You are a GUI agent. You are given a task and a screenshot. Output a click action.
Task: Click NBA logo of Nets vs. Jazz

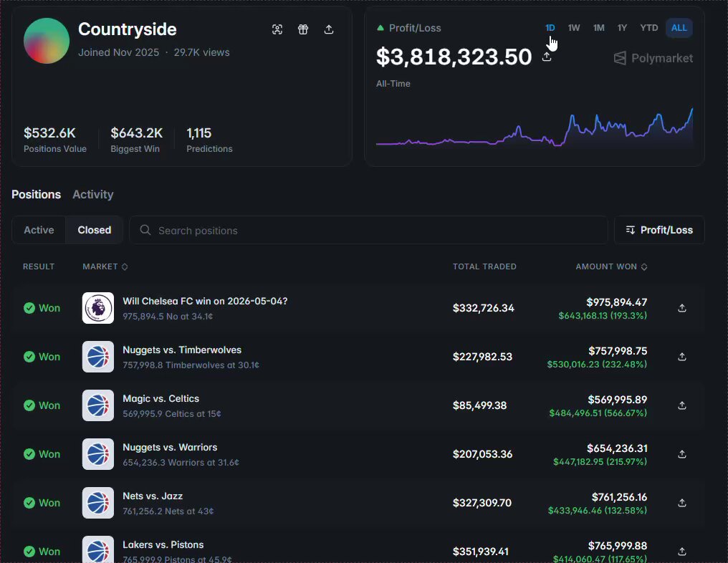pos(98,503)
